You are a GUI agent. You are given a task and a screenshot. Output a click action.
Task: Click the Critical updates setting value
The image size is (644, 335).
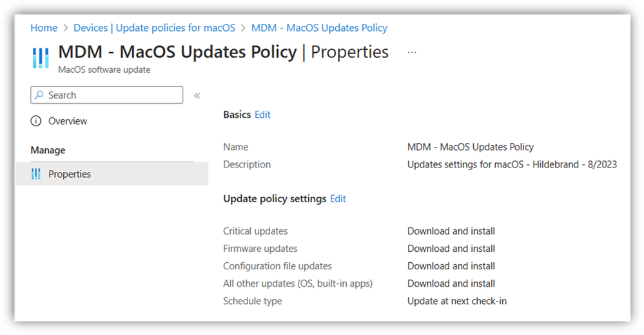(451, 231)
